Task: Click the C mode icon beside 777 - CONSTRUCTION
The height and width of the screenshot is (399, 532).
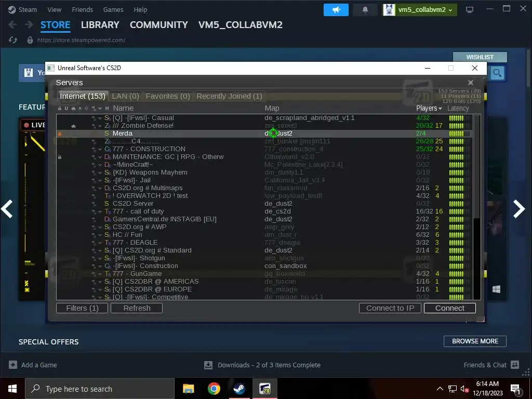Action: [x=107, y=149]
